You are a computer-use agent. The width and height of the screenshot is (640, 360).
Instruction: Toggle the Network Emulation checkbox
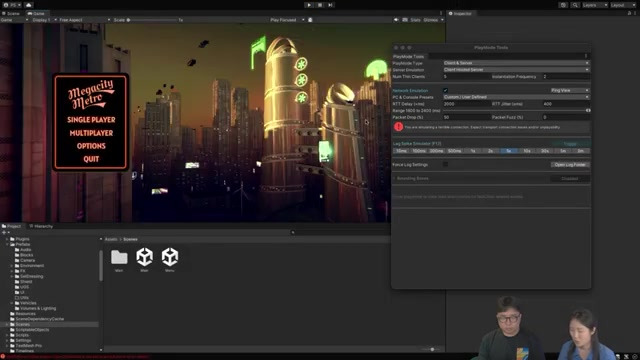[x=445, y=90]
